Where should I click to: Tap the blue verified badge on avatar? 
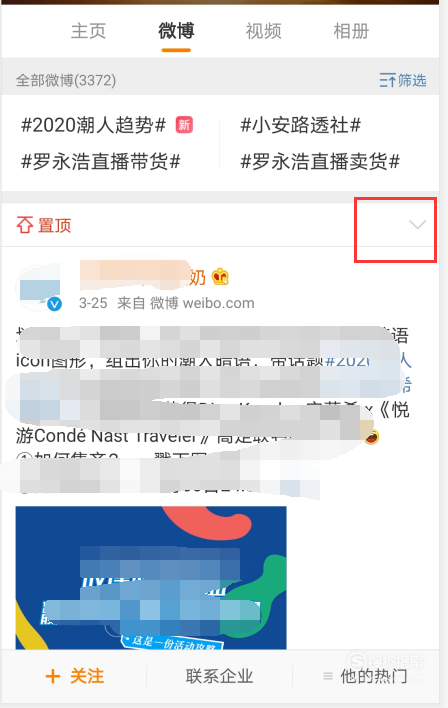pyautogui.click(x=55, y=304)
